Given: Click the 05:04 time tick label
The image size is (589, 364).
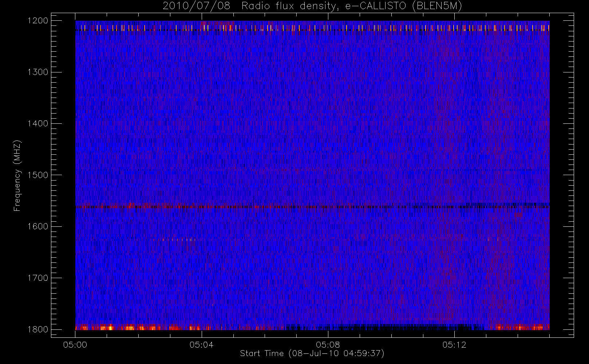Looking at the screenshot, I should click(201, 345).
